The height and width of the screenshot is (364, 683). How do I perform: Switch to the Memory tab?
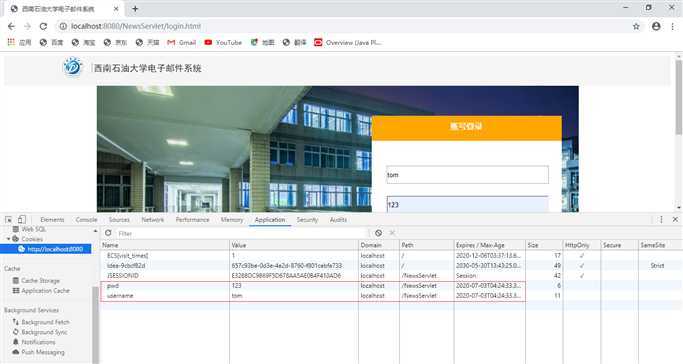point(232,219)
